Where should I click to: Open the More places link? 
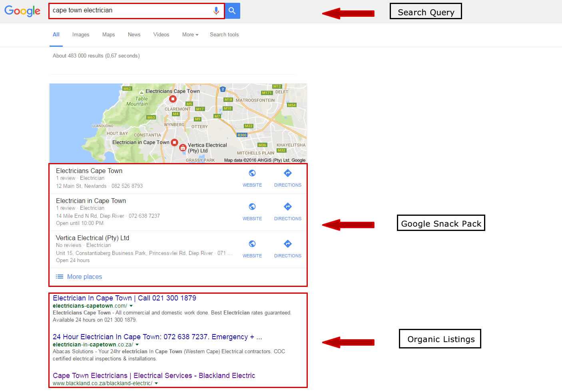(x=84, y=276)
